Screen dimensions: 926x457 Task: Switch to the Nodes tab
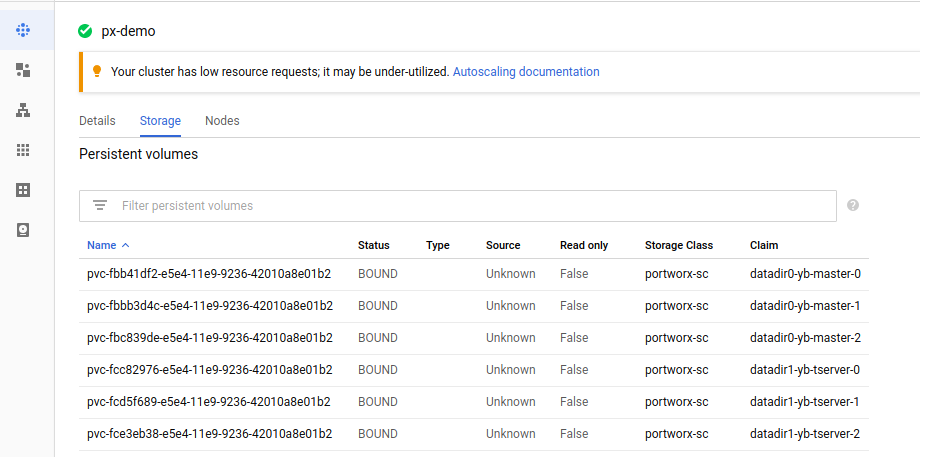pos(222,121)
